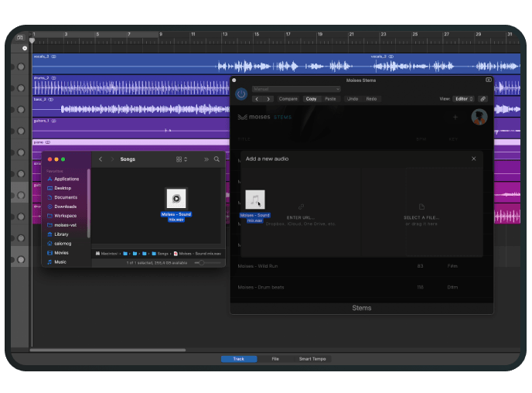
Task: Click the Finder yellow minimize button
Action: click(x=56, y=159)
